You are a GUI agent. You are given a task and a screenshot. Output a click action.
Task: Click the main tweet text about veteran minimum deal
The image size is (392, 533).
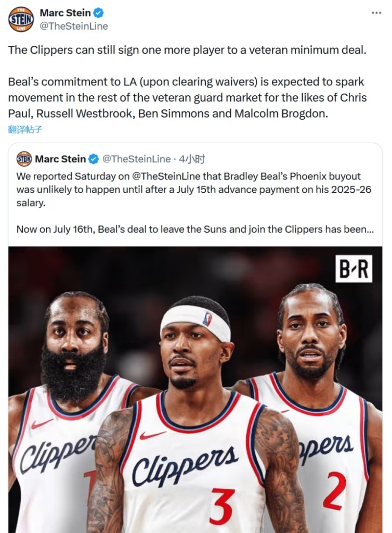pos(187,50)
